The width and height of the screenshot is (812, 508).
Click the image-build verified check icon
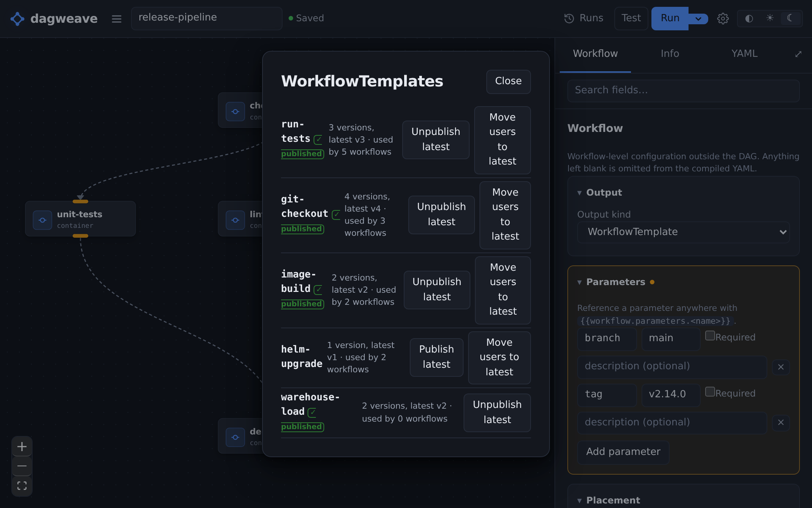[318, 290]
